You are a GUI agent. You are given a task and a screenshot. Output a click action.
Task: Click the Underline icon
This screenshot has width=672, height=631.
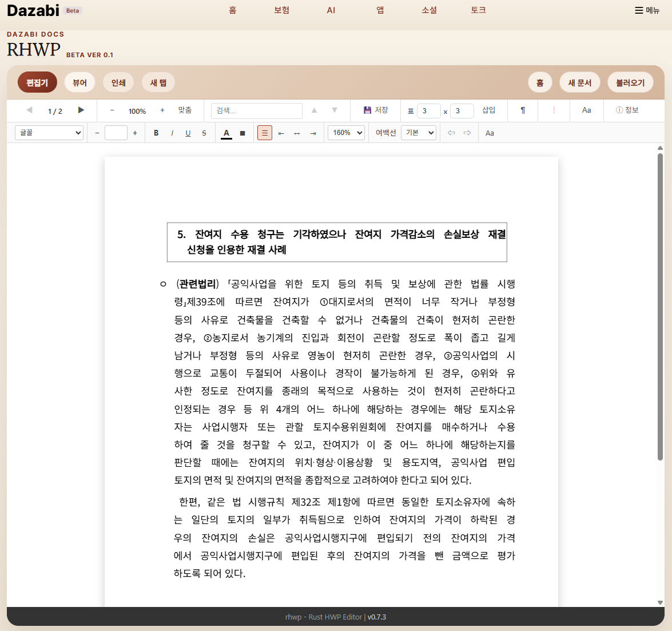click(188, 133)
